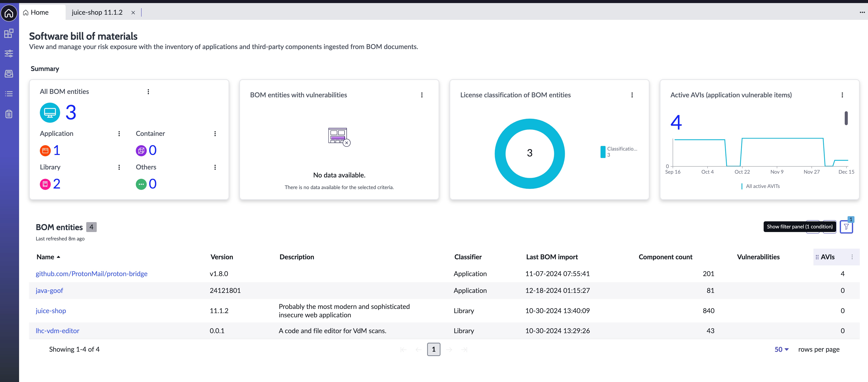Open All BOM entities card options menu

click(x=148, y=92)
